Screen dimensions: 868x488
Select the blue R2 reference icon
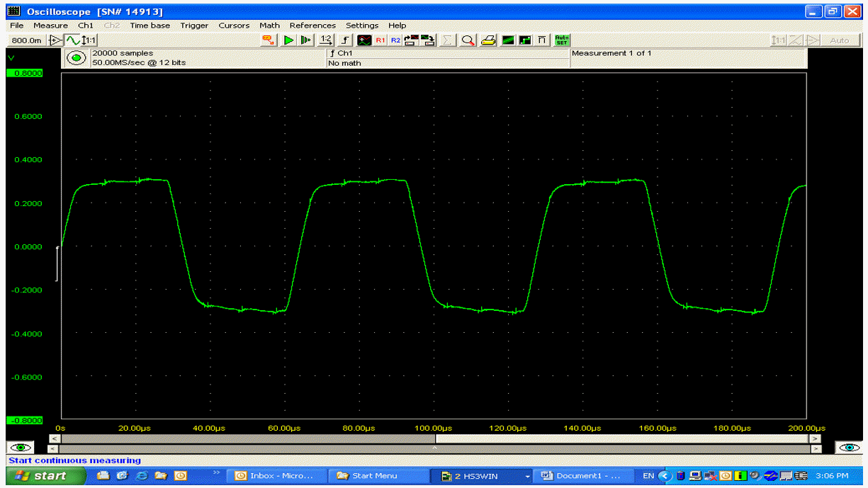point(395,40)
